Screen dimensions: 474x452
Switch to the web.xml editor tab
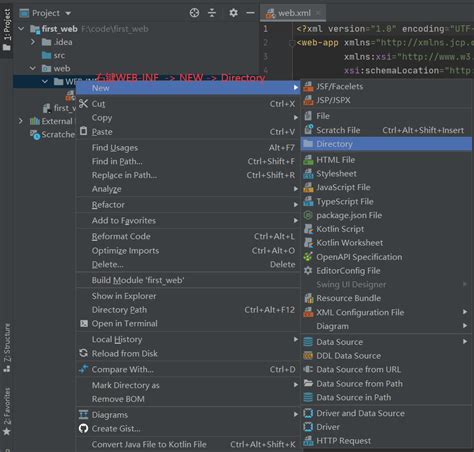pyautogui.click(x=292, y=13)
